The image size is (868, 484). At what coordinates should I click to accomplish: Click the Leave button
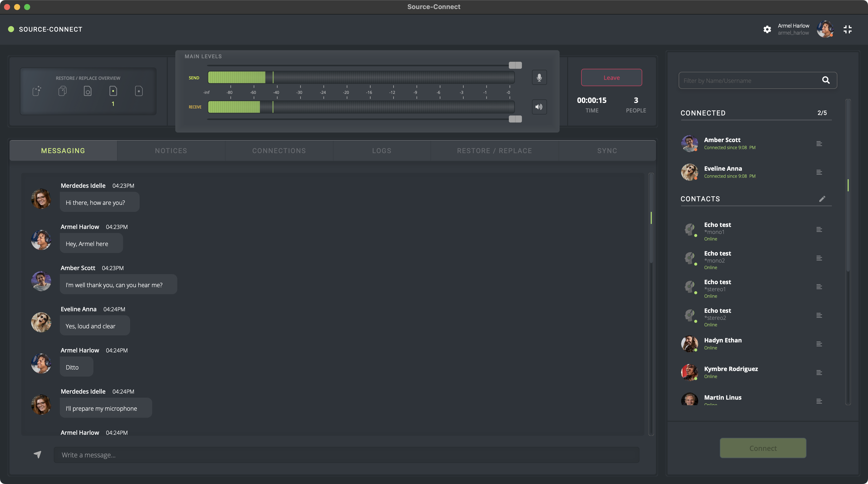pyautogui.click(x=611, y=78)
